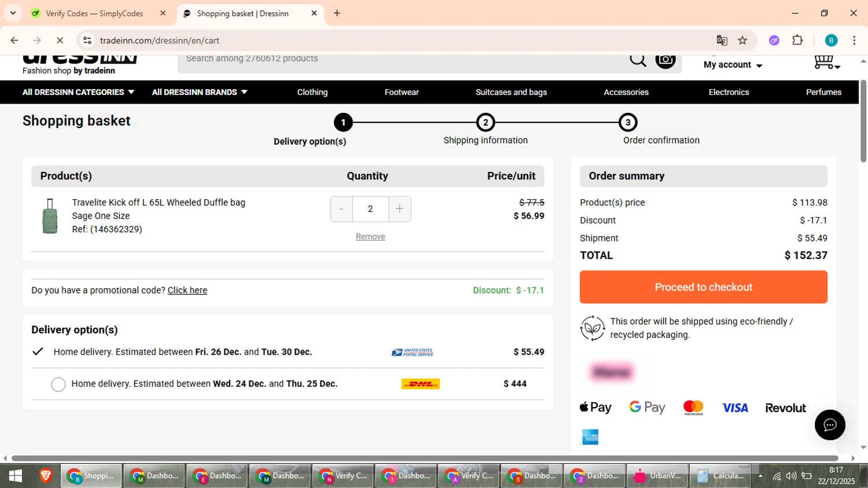Viewport: 868px width, 488px height.
Task: Click the Mastercard logo
Action: coord(693,408)
